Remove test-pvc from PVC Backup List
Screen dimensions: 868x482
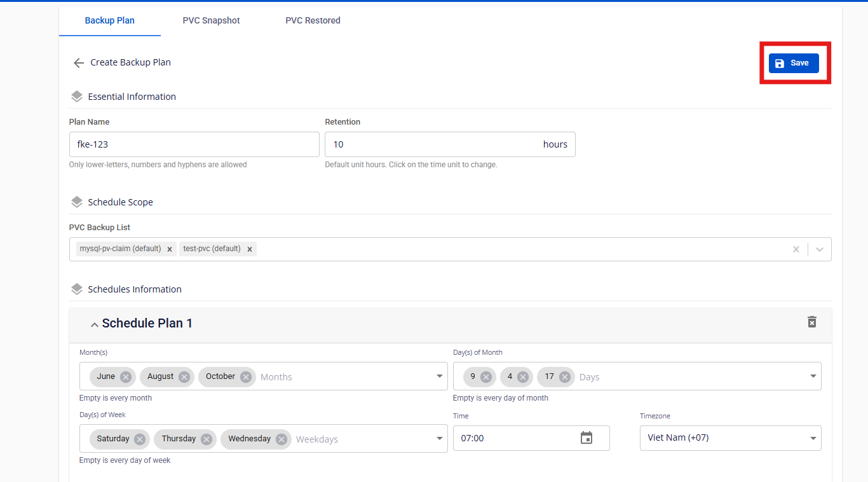point(250,249)
